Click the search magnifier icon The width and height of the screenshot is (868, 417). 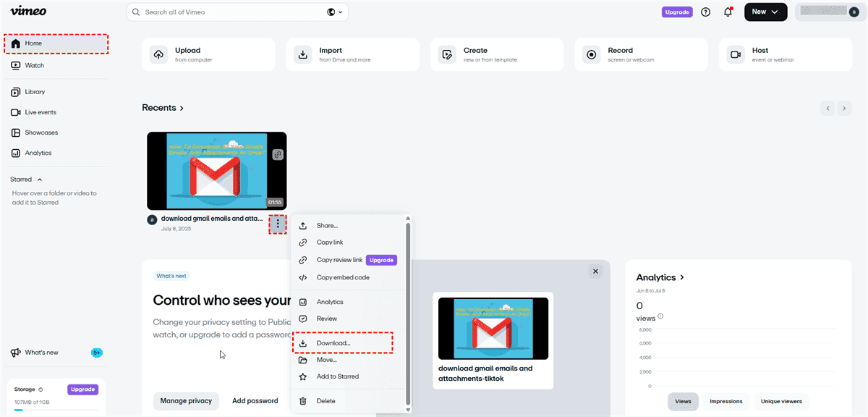[136, 12]
